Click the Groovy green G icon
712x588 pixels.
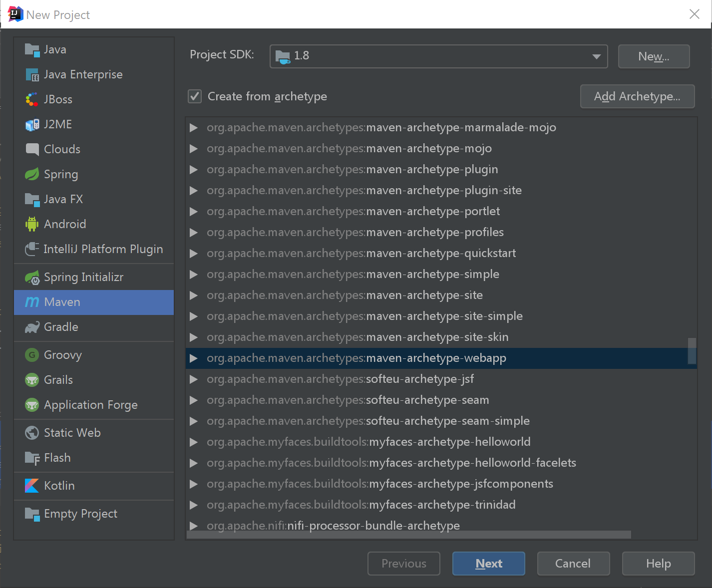pos(32,355)
